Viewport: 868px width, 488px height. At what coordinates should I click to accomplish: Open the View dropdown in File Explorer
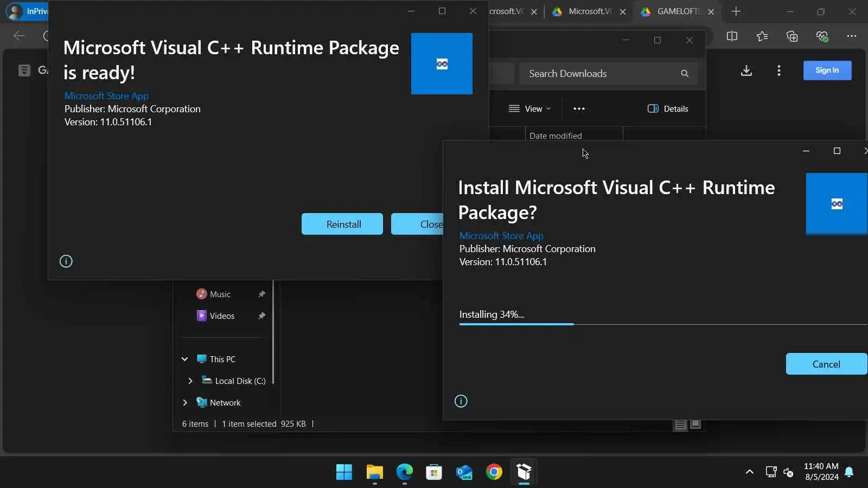529,108
